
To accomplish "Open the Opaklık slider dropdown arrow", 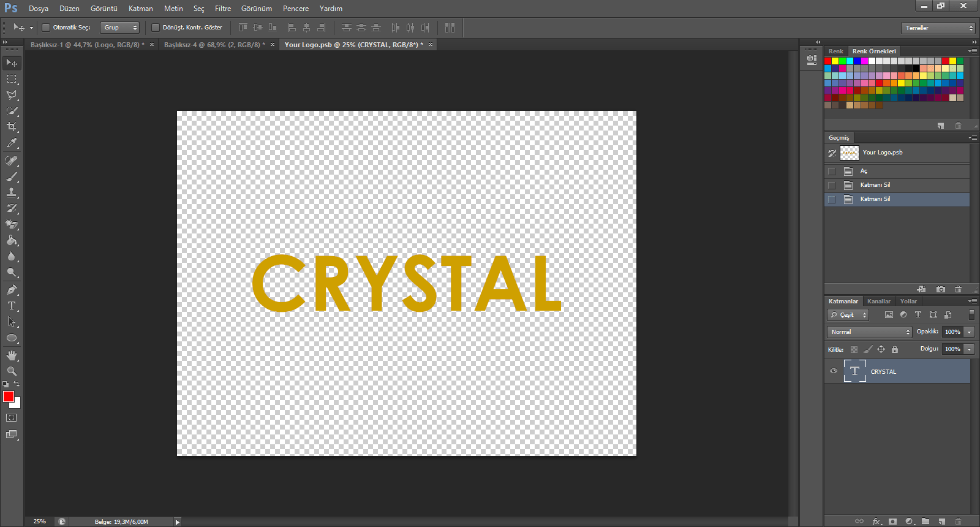I will 970,332.
